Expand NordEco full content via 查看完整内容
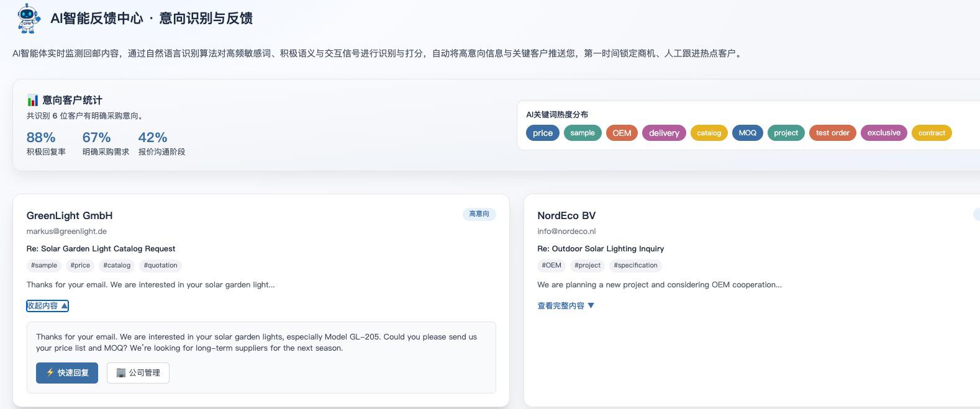Screen dimensions: 980x409 565,305
